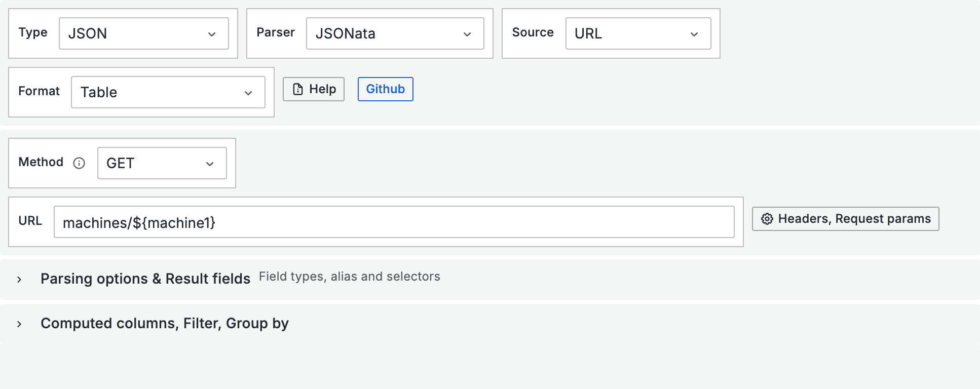Click the Parsing options & Result fields heading
The image size is (980, 389).
point(145,279)
